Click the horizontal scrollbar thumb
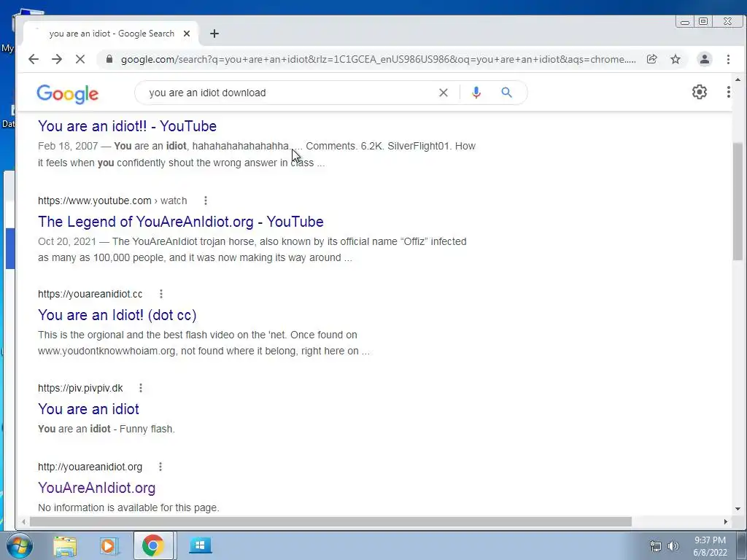Viewport: 747px width, 560px height. (x=330, y=522)
